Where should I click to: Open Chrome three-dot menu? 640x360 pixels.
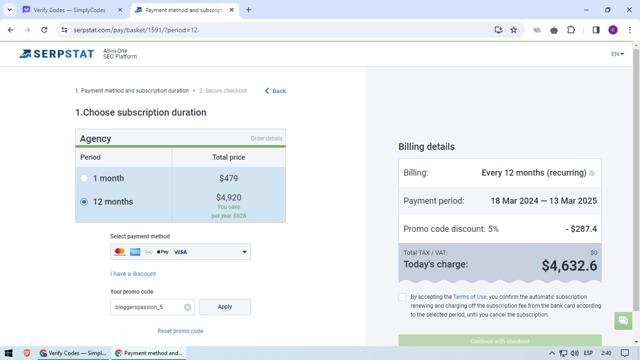coord(630,30)
